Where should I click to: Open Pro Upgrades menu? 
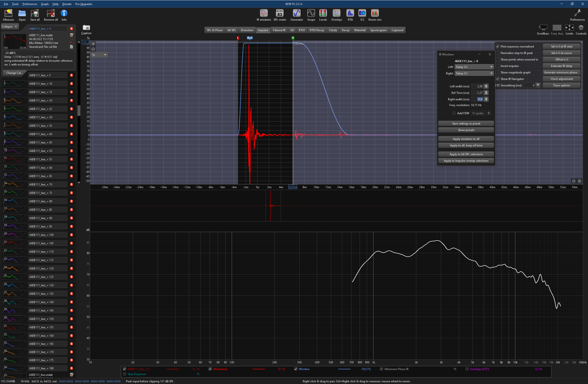pyautogui.click(x=84, y=4)
